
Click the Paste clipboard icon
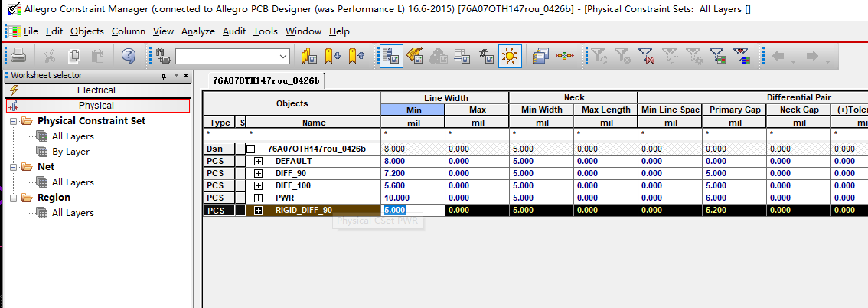click(98, 55)
